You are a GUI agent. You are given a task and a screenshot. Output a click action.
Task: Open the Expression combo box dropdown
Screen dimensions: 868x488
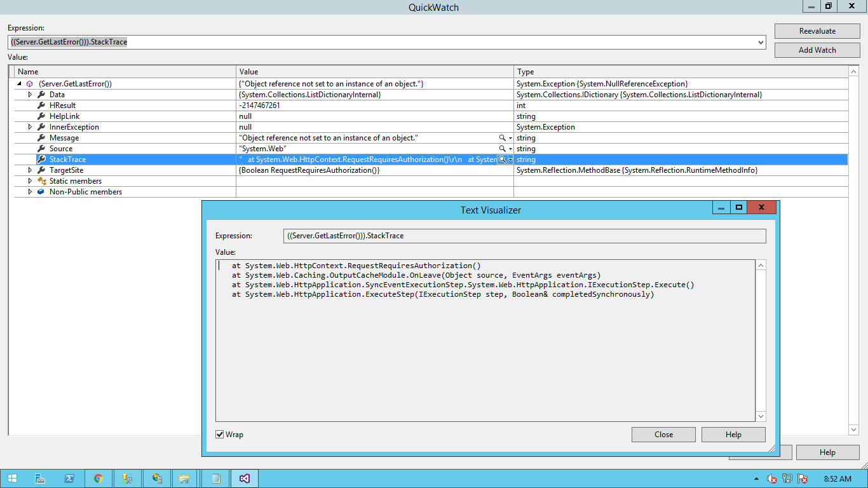760,42
